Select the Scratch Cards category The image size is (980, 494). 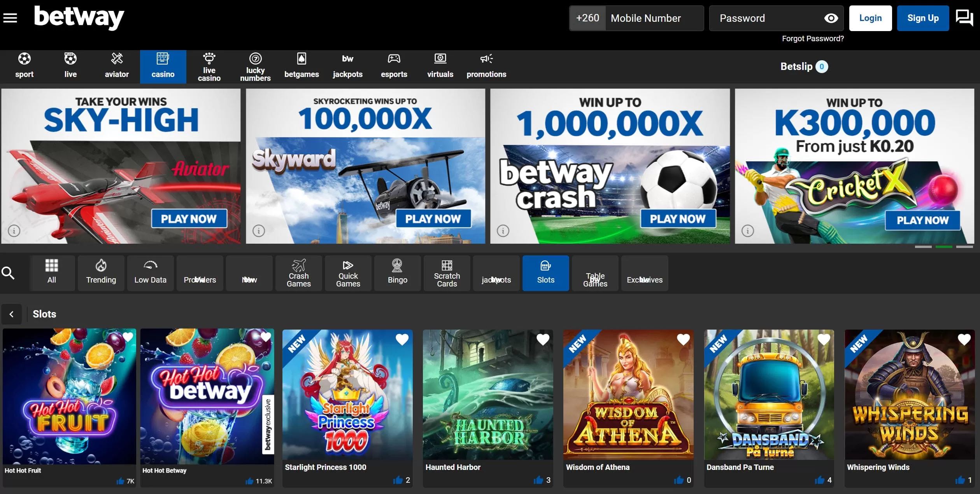coord(447,273)
